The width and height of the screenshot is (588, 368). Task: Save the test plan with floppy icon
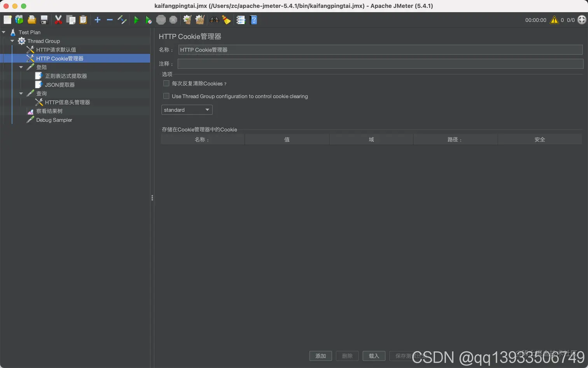[44, 20]
